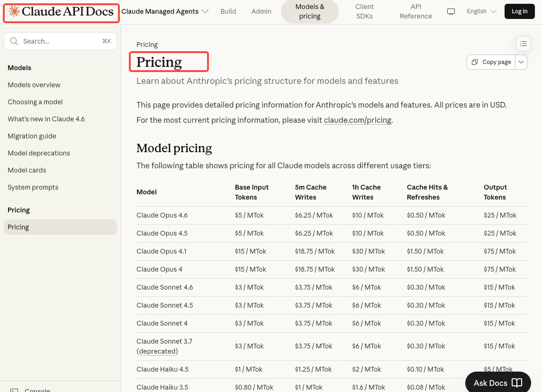542x392 pixels.
Task: Open Model deprecations in sidebar
Action: (x=39, y=153)
